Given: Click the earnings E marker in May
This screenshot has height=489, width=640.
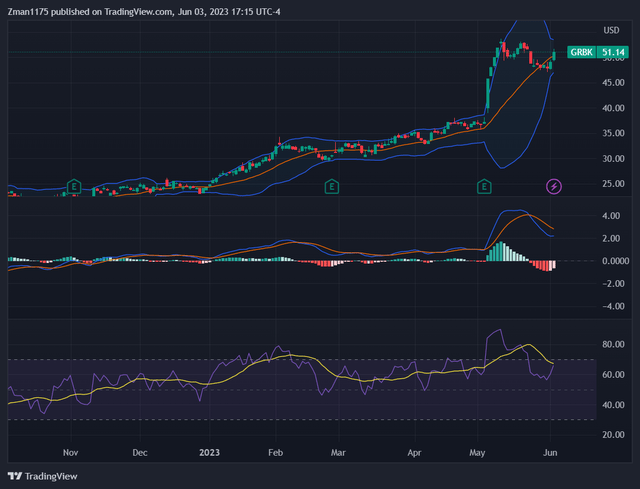Looking at the screenshot, I should pos(484,187).
